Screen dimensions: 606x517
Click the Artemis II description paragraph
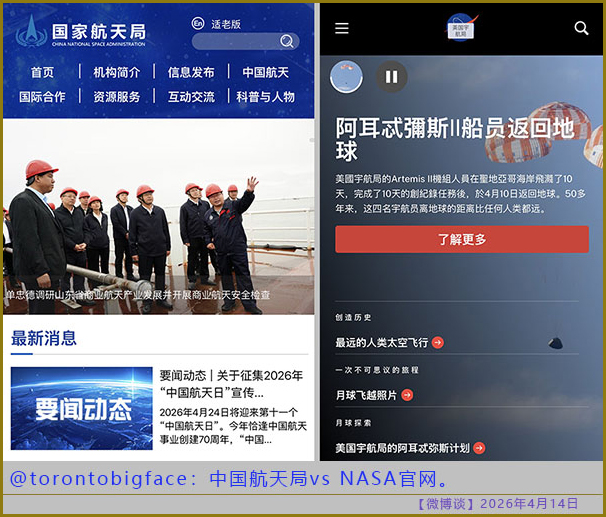point(460,194)
